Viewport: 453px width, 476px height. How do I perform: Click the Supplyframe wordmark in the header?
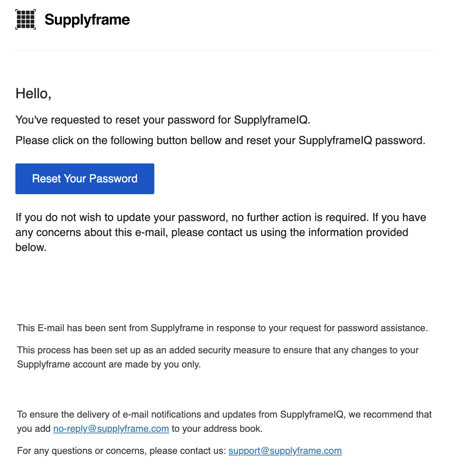click(x=87, y=20)
